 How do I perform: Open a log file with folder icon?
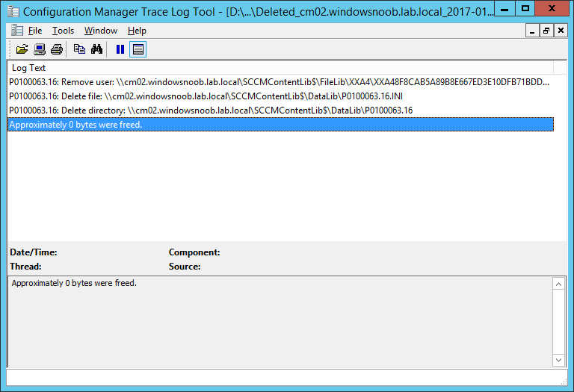[22, 49]
